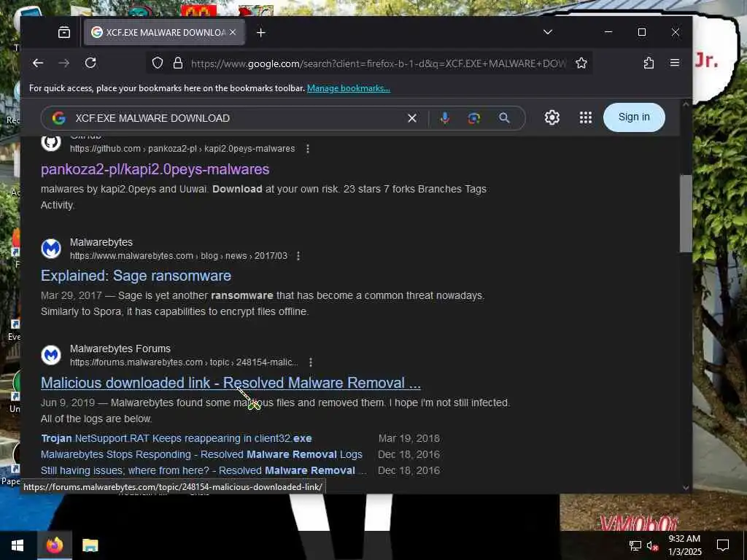Click Google logo in search box
The width and height of the screenshot is (747, 560).
click(58, 118)
